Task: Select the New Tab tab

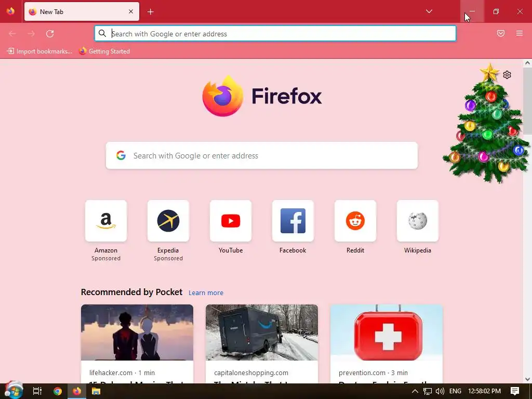Action: [82, 11]
